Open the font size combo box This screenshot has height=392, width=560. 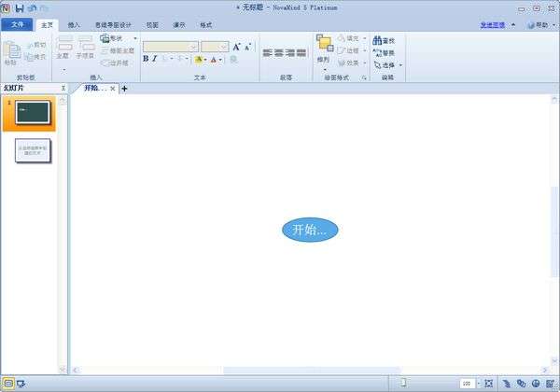point(215,47)
